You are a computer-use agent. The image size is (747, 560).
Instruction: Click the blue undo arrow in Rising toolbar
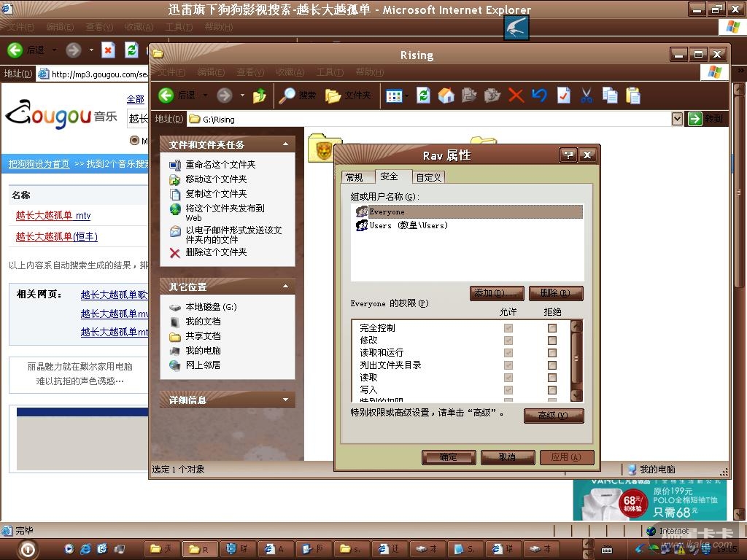(539, 96)
